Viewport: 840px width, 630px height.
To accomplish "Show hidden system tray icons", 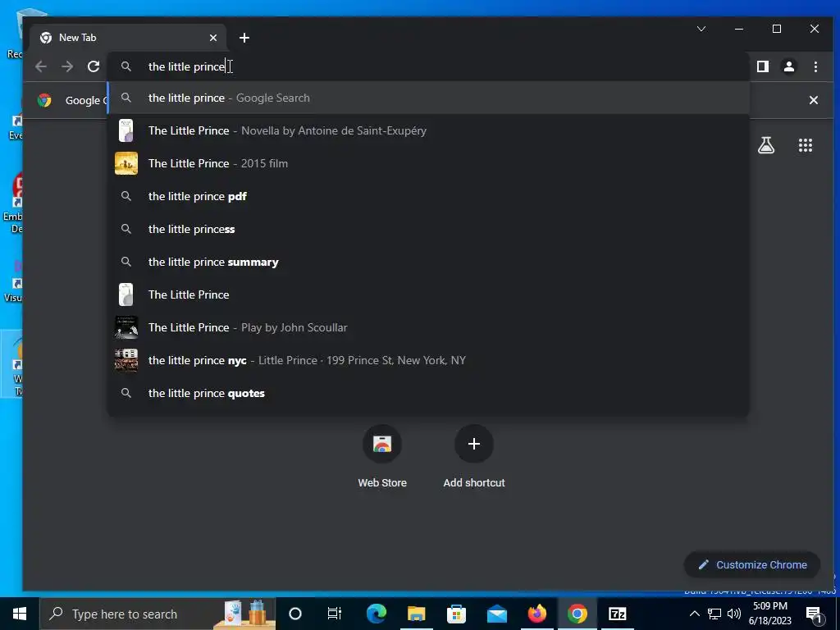I will pos(694,614).
